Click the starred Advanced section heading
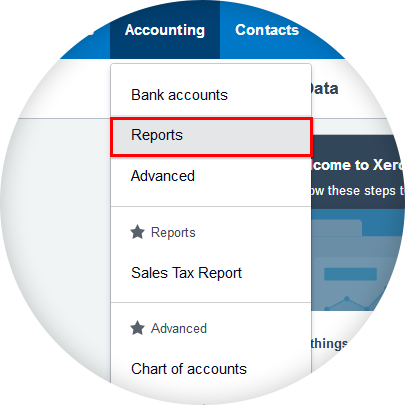The height and width of the screenshot is (405, 405). tap(179, 329)
